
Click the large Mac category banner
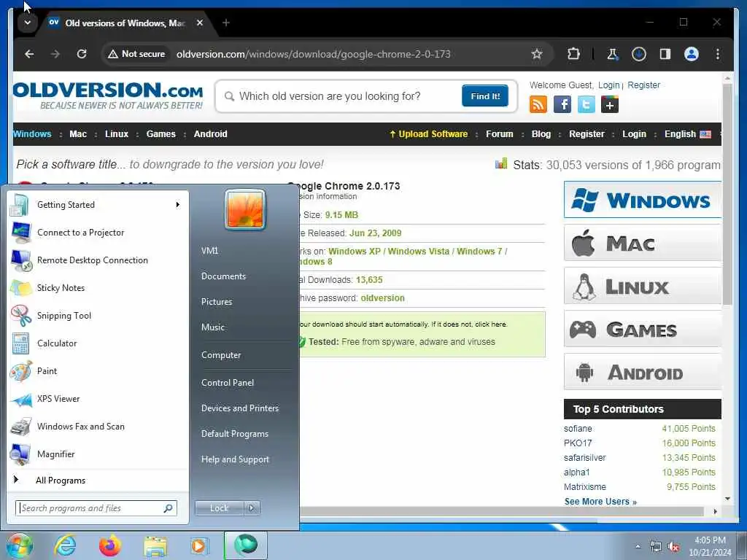[x=643, y=243]
